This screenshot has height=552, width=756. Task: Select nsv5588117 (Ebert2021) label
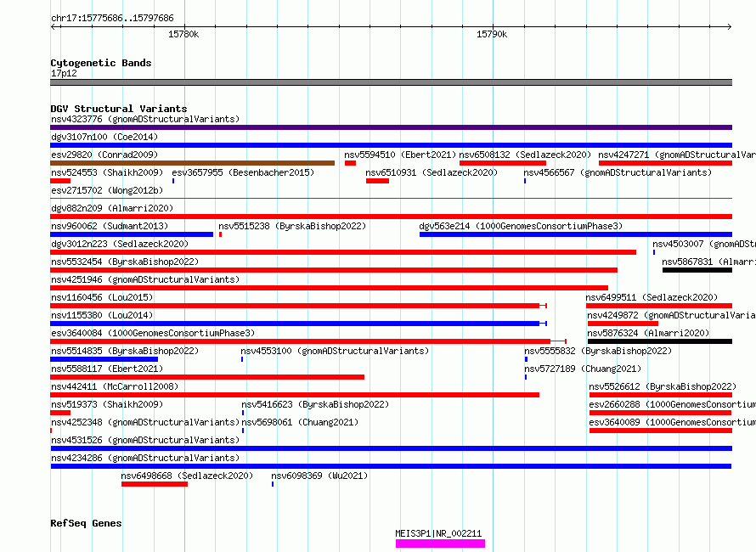107,369
